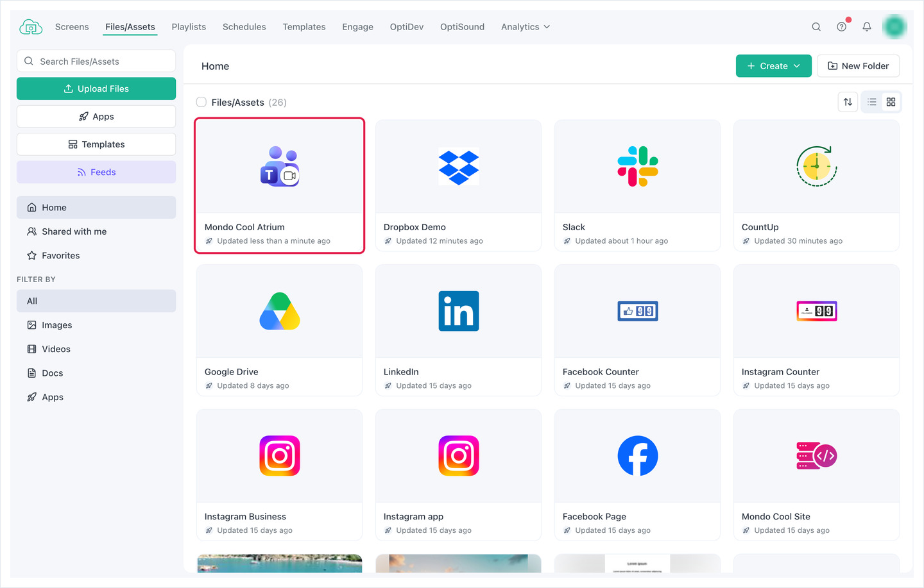Switch to the Playlists tab
The height and width of the screenshot is (588, 924).
coord(189,27)
